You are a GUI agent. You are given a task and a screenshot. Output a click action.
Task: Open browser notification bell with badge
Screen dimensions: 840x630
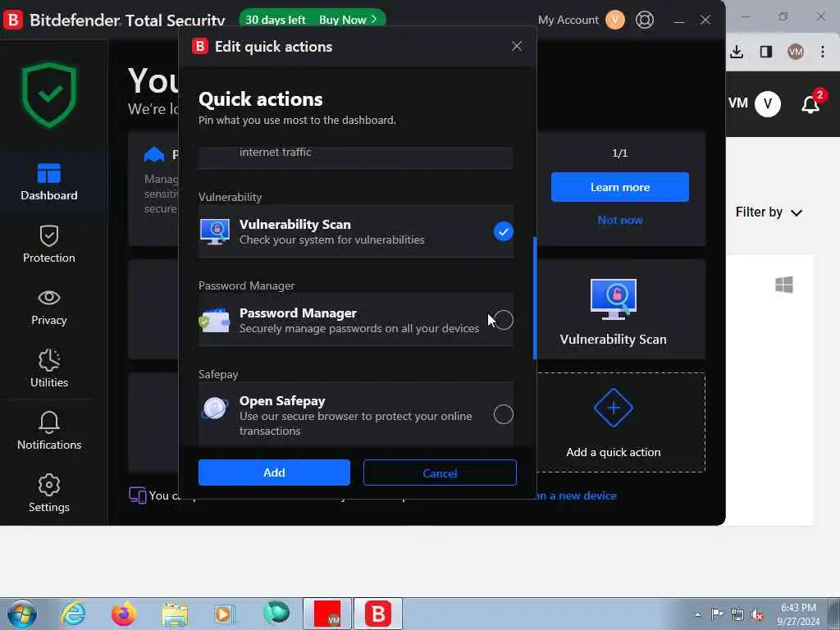pos(811,103)
